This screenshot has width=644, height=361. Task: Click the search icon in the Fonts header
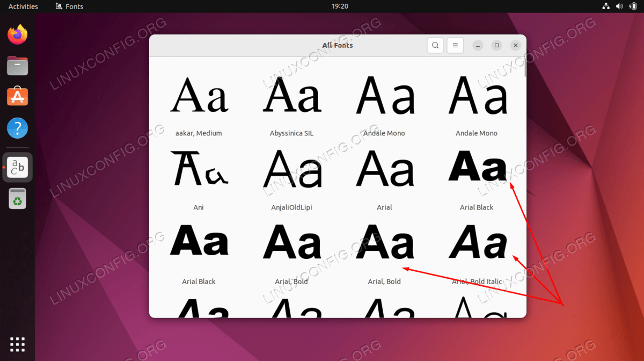pyautogui.click(x=435, y=46)
